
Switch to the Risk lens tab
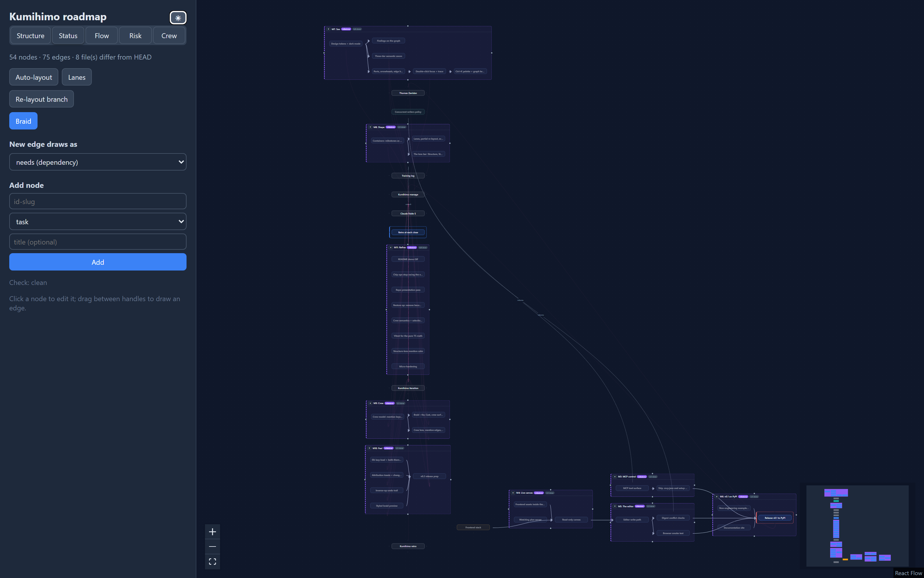pyautogui.click(x=135, y=36)
